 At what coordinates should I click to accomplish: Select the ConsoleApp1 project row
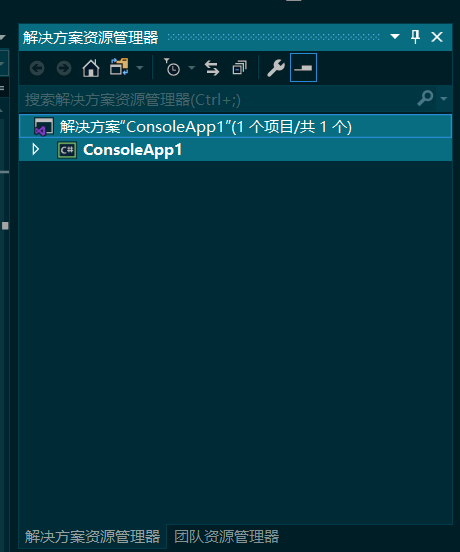pyautogui.click(x=235, y=150)
